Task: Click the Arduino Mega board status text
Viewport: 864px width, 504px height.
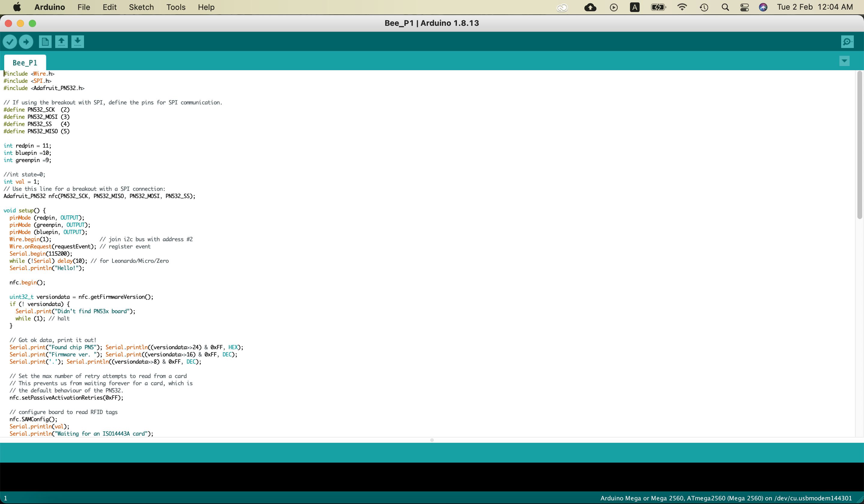Action: point(726,498)
